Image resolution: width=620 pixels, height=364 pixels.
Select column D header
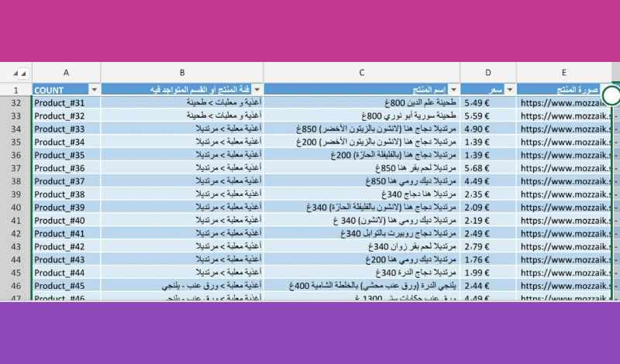pos(488,73)
